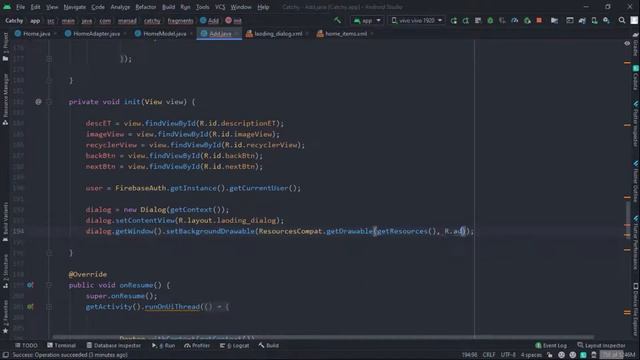
Task: Open the Gradle panel on right strip
Action: point(635,45)
